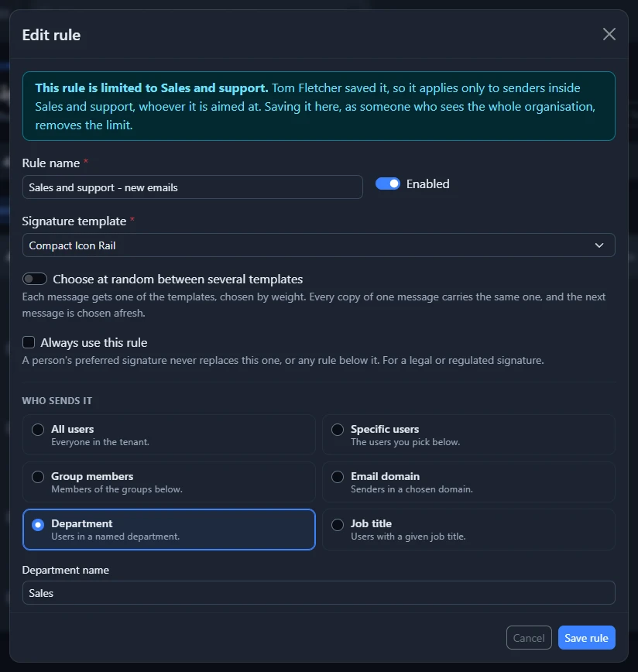Check the Always use this rule box

(x=29, y=342)
